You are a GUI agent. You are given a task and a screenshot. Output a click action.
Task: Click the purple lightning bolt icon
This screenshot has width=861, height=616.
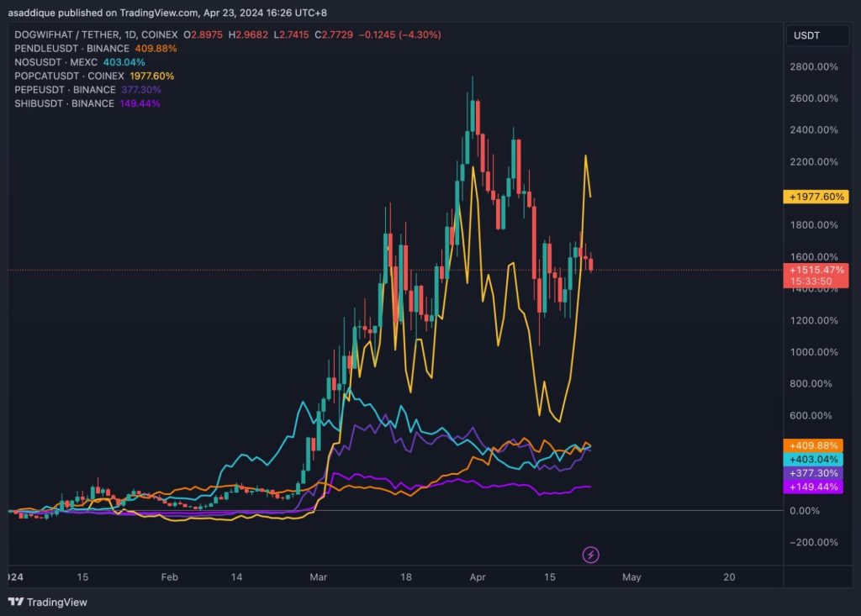[591, 555]
